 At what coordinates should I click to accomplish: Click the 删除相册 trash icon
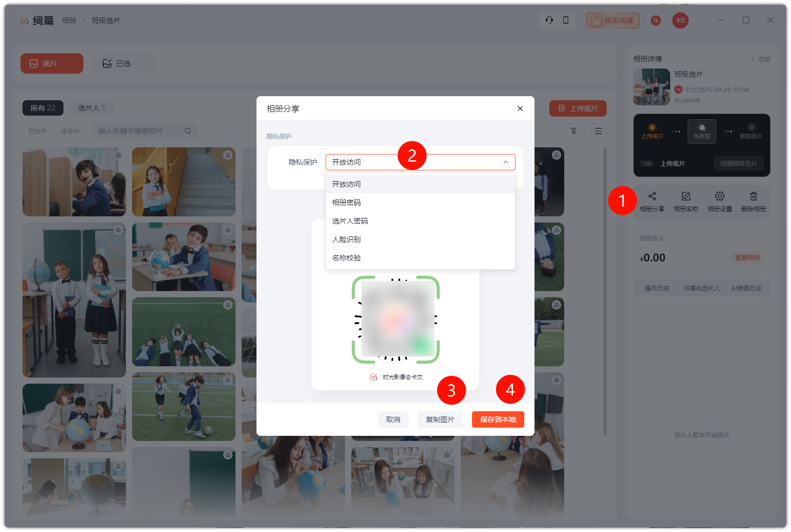[753, 196]
